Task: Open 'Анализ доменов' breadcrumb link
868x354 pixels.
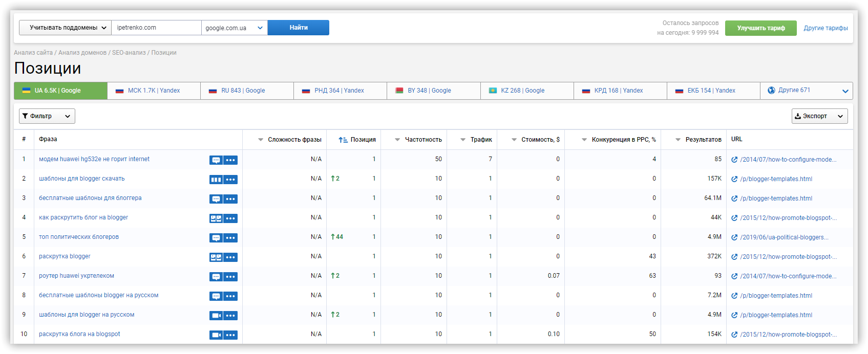Action: tap(82, 53)
